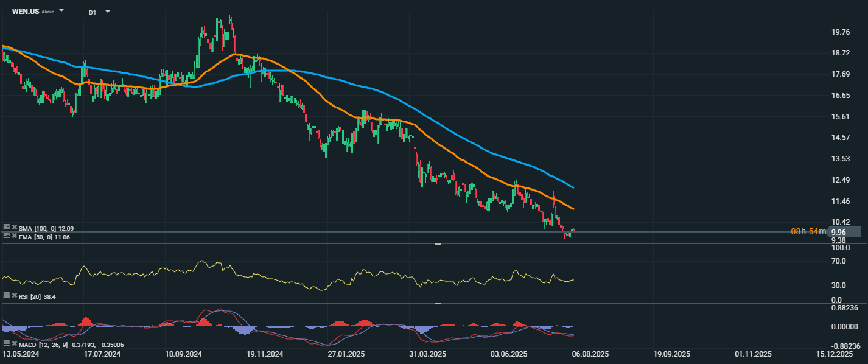Open settings icon for RSI indicator

click(6, 295)
